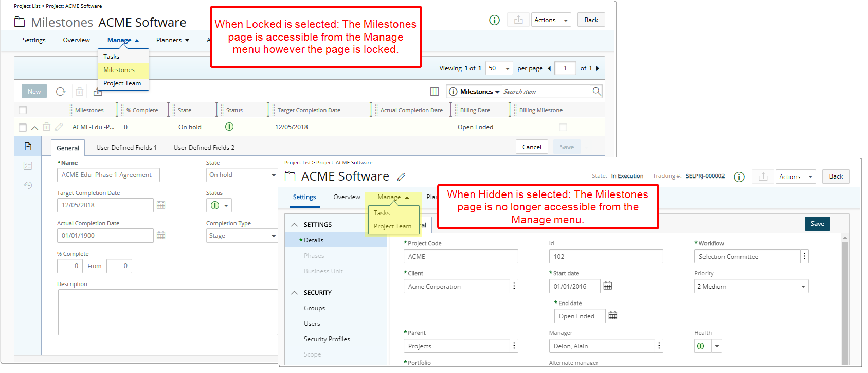The image size is (868, 373).
Task: Click the export icon in ACME Software window
Action: (x=763, y=176)
